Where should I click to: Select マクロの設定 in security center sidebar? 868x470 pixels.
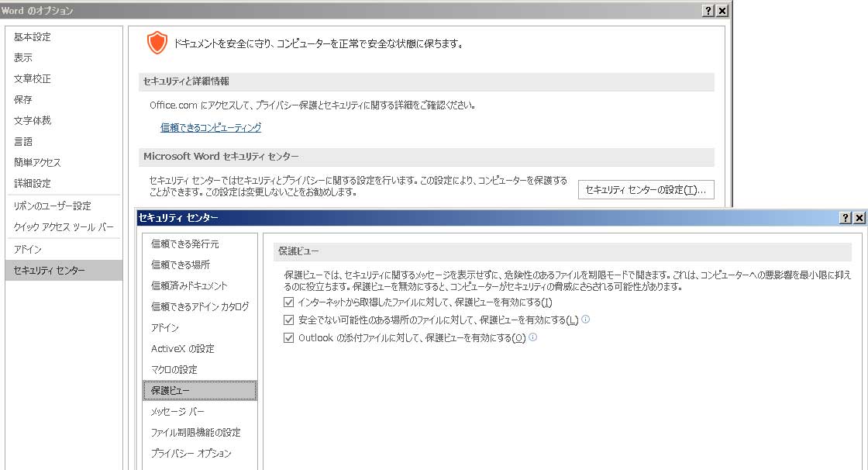pos(174,369)
